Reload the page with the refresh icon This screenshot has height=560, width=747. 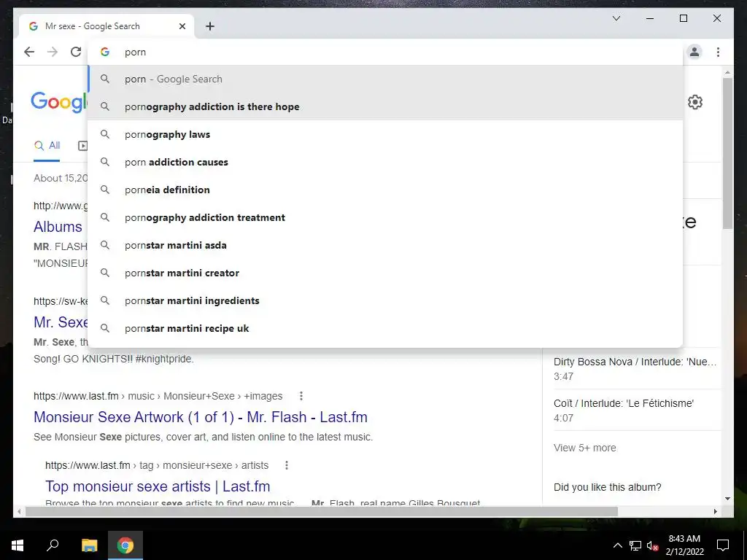click(76, 52)
